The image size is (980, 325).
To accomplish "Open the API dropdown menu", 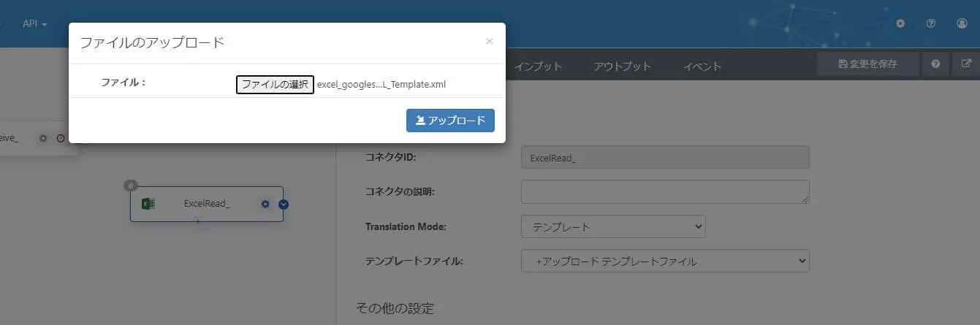I will point(34,23).
